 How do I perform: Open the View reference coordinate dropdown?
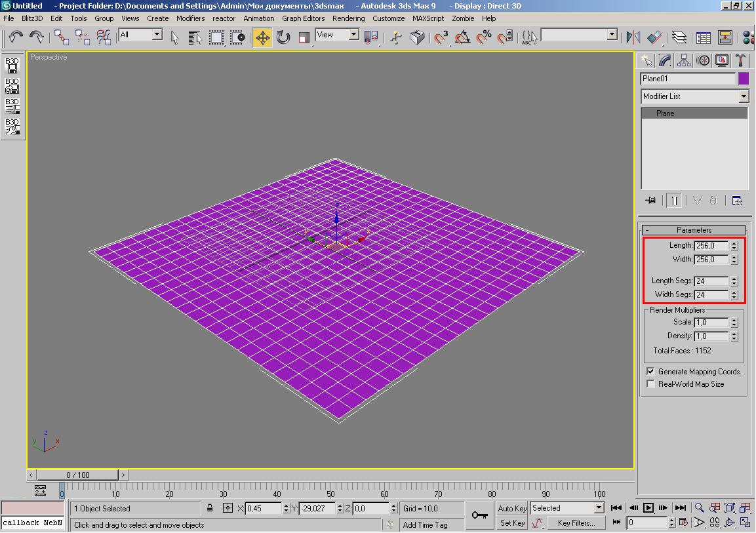pyautogui.click(x=353, y=35)
